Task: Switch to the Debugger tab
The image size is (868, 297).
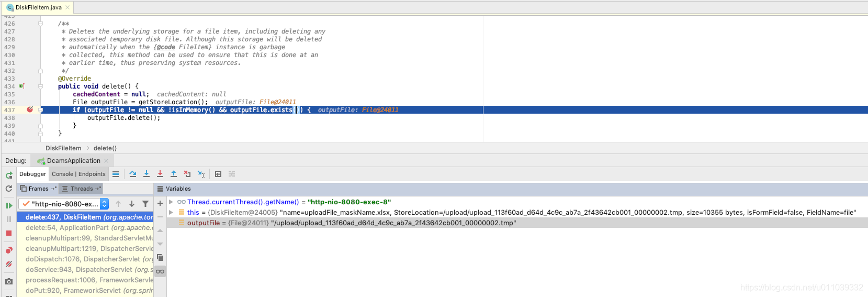Action: click(32, 174)
